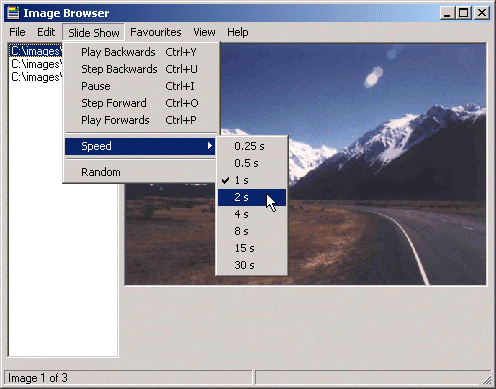Expand the Speed submenu arrow
The image size is (496, 389).
click(x=209, y=146)
